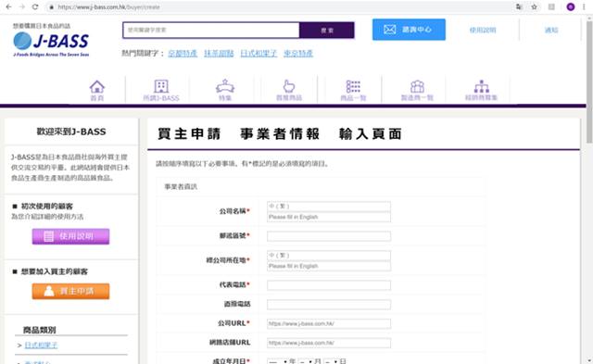
Task: Click the page vertical scrollbar thumb
Action: click(589, 82)
